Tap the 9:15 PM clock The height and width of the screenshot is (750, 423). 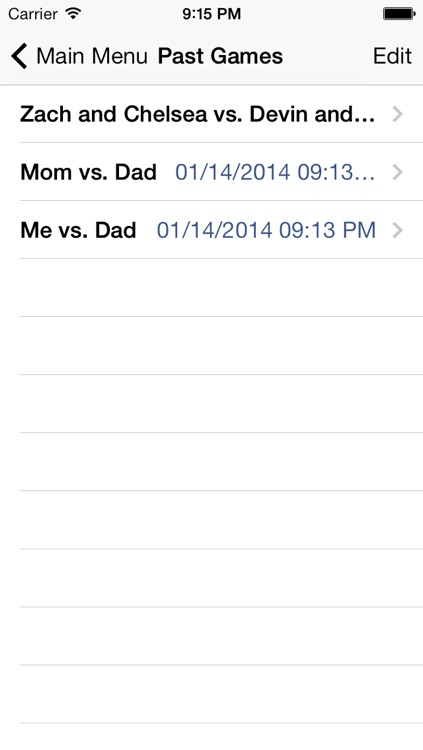[x=212, y=14]
